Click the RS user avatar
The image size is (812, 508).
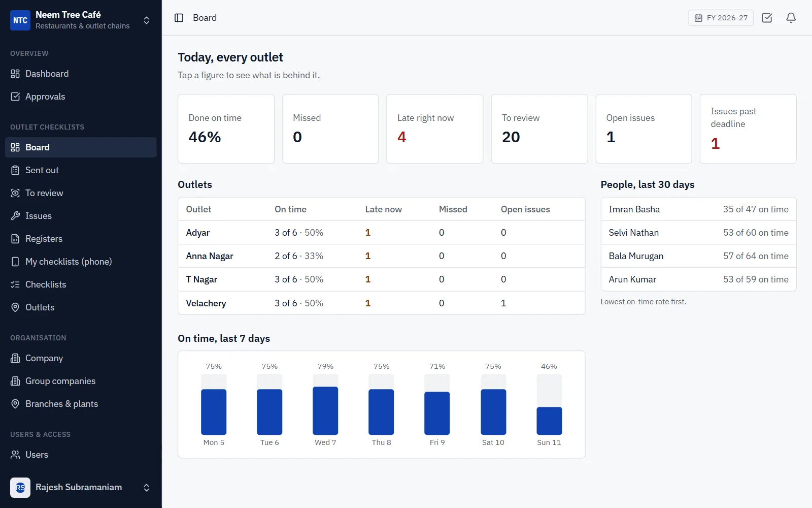20,488
